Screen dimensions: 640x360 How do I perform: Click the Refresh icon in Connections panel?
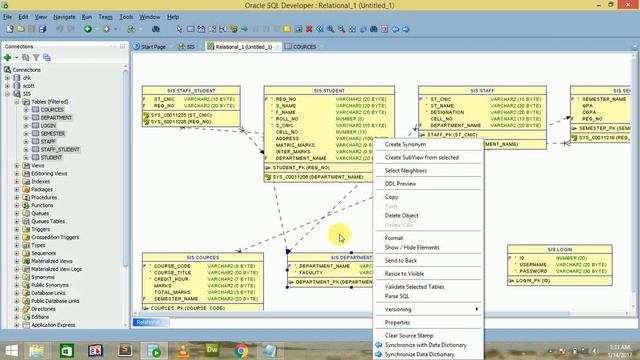coord(26,58)
